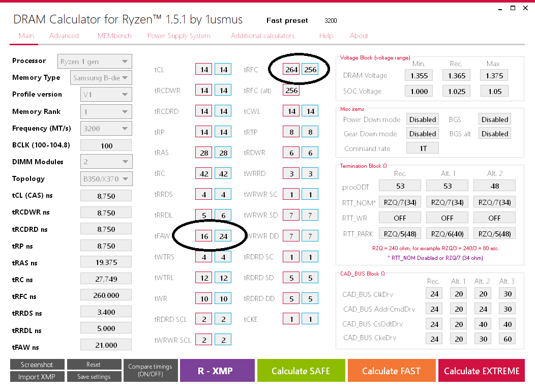Click the Reset button

pos(94,365)
